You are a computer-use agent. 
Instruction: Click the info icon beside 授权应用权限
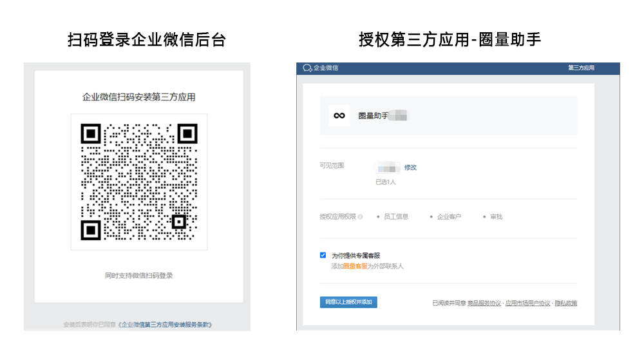click(x=361, y=217)
